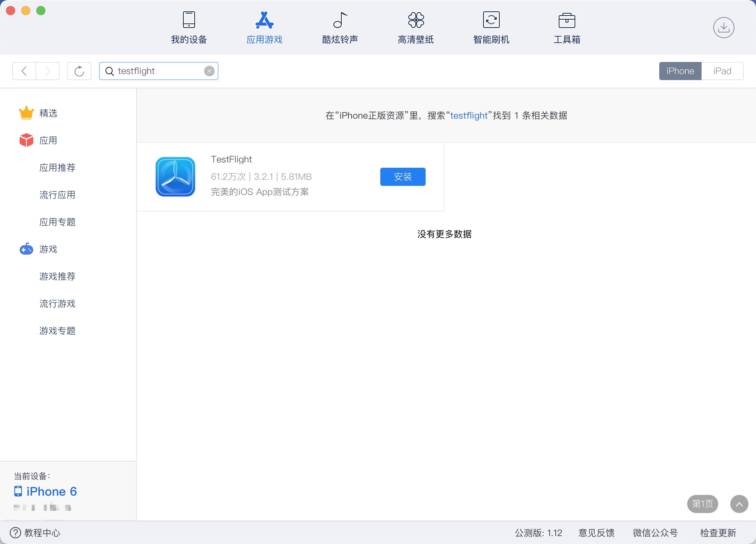Screen dimensions: 756x544
Task: Go back with left arrow button
Action: [x=24, y=71]
